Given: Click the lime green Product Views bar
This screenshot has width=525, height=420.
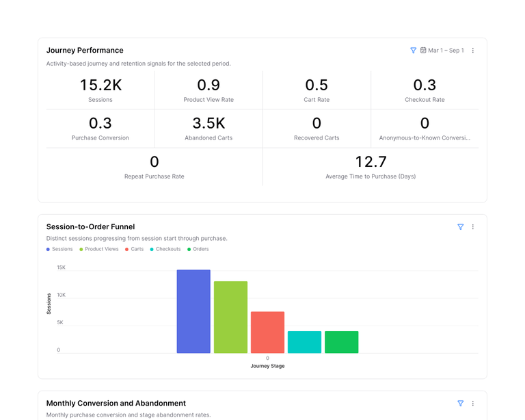Looking at the screenshot, I should (230, 317).
